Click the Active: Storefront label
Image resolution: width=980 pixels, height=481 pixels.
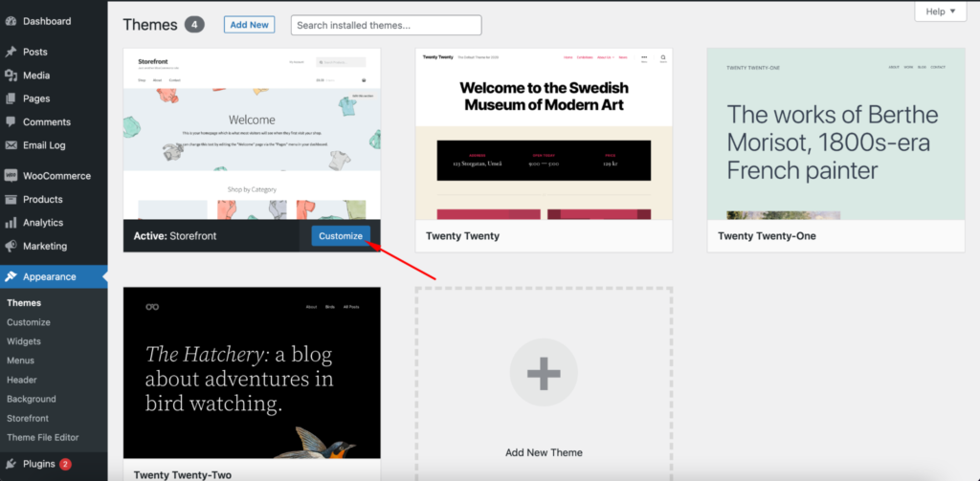point(175,236)
